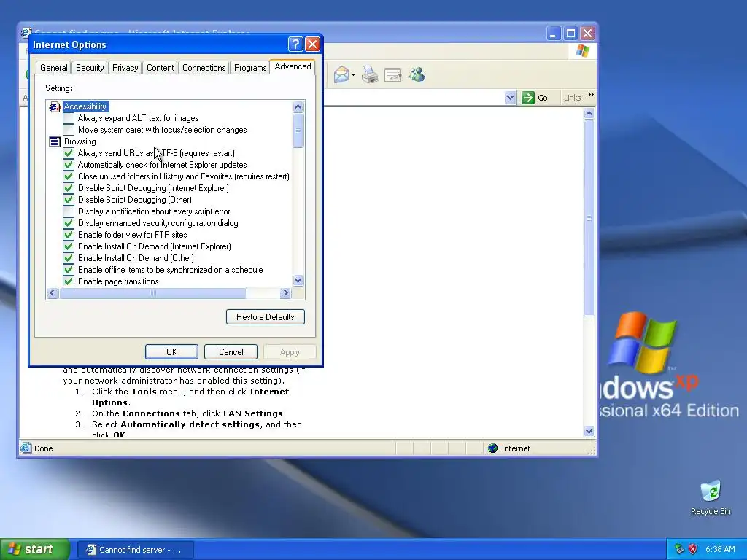This screenshot has width=747, height=560.
Task: Switch to the Security tab
Action: point(90,68)
